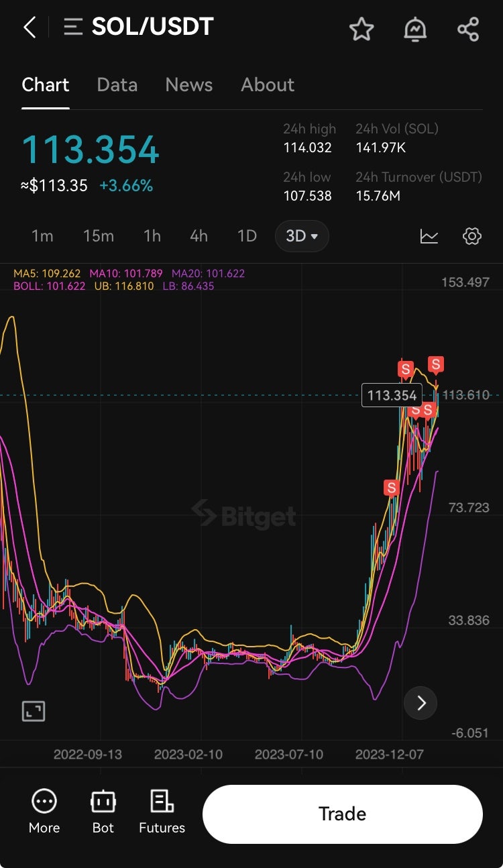
Task: Tap the LB: 86.435 label
Action: click(x=188, y=286)
